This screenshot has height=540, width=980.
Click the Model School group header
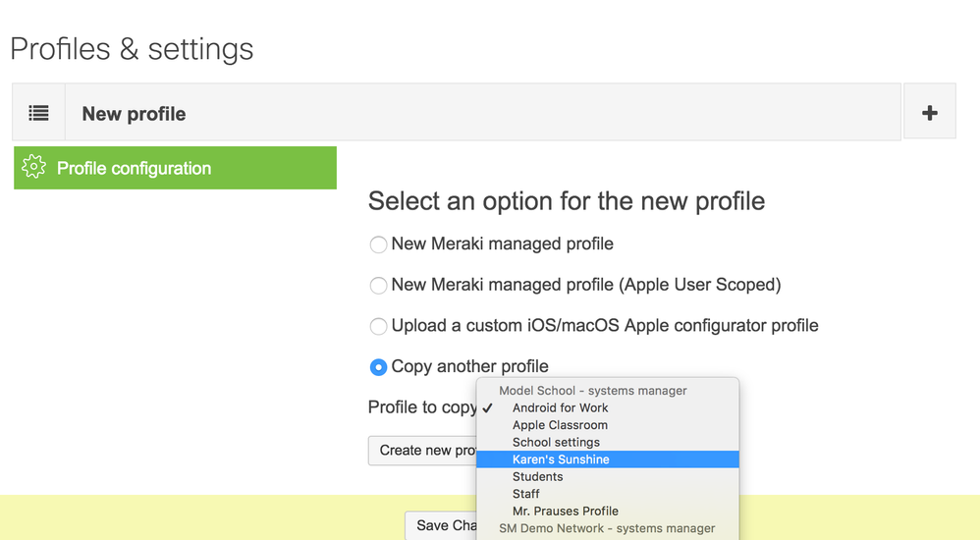[592, 391]
